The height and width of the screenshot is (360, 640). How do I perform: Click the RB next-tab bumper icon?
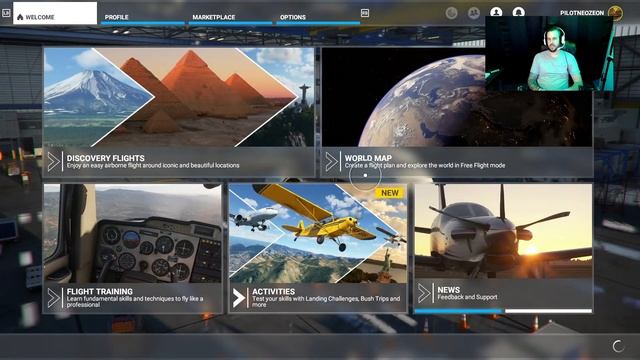365,13
